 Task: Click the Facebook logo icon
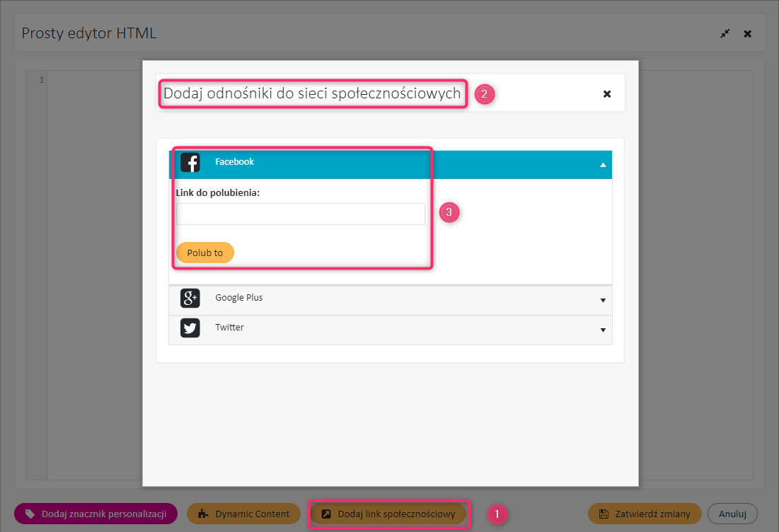(x=190, y=163)
